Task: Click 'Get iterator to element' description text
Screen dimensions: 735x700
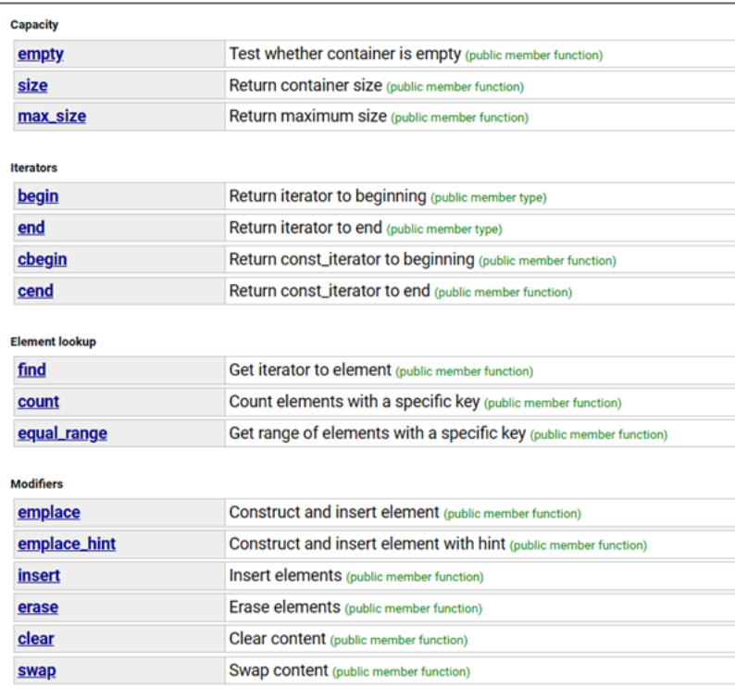Action: [310, 369]
